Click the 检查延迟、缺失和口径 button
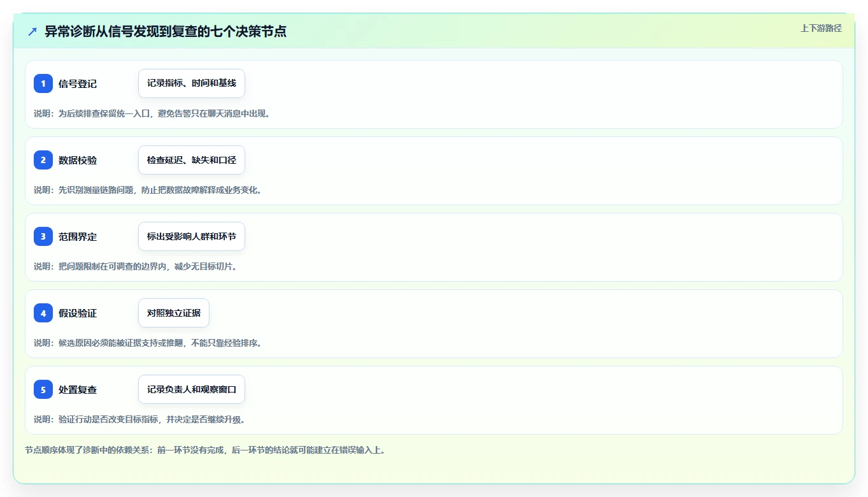Viewport: 868px width, 497px height. pyautogui.click(x=192, y=160)
